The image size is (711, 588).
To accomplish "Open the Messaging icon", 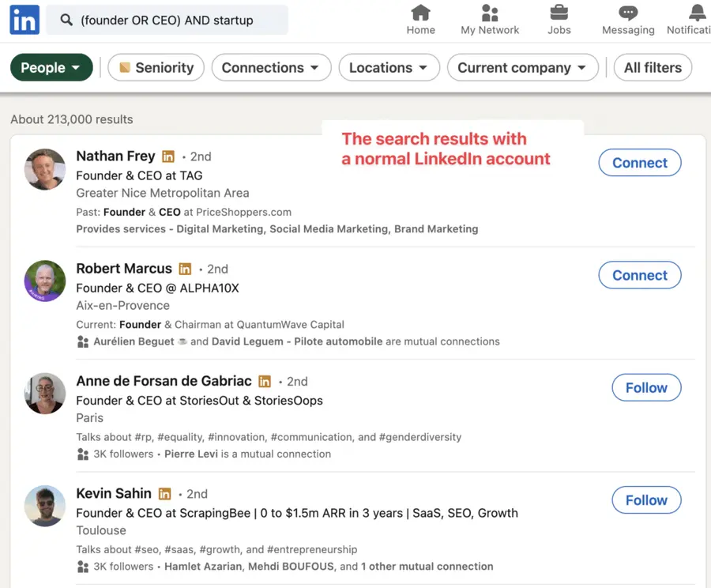I will (627, 13).
